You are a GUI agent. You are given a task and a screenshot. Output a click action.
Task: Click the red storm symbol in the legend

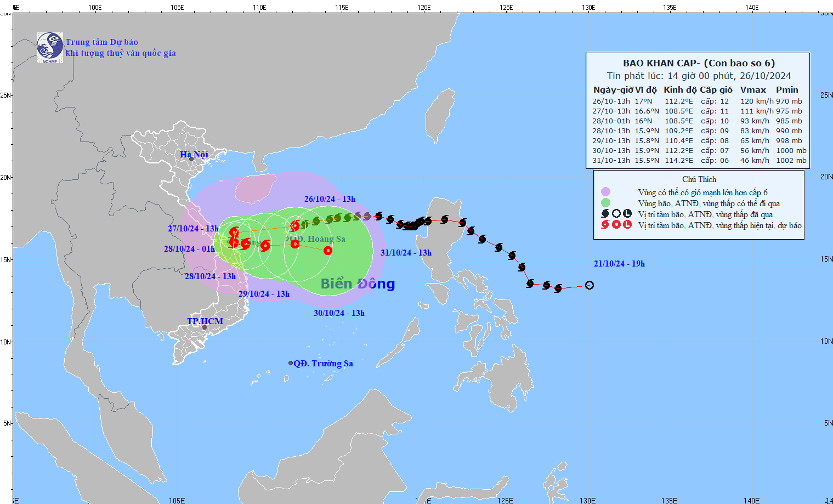[605, 225]
